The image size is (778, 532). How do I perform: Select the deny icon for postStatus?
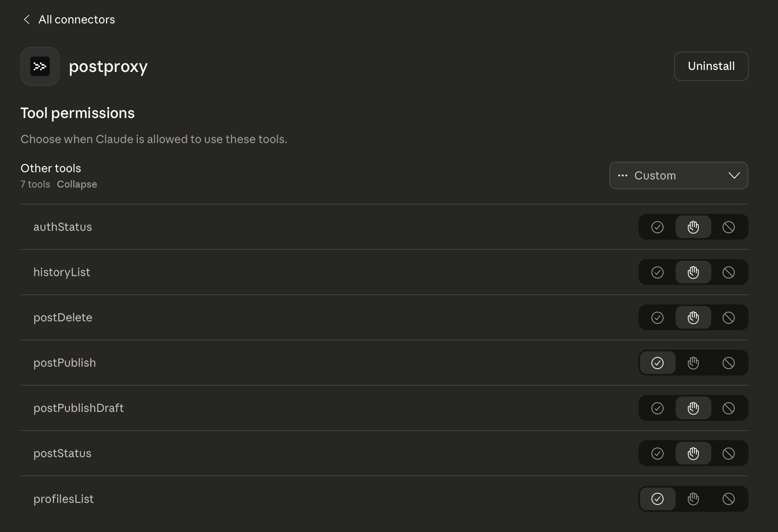[728, 453]
